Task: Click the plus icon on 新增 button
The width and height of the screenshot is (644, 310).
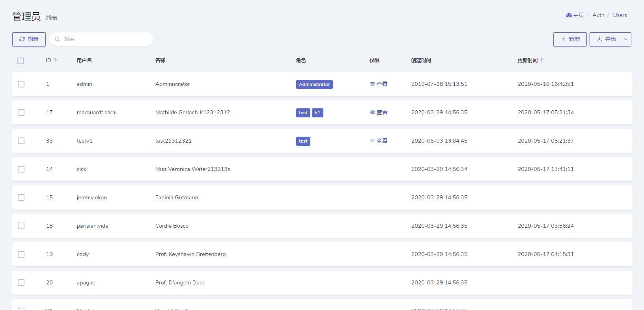Action: 563,39
